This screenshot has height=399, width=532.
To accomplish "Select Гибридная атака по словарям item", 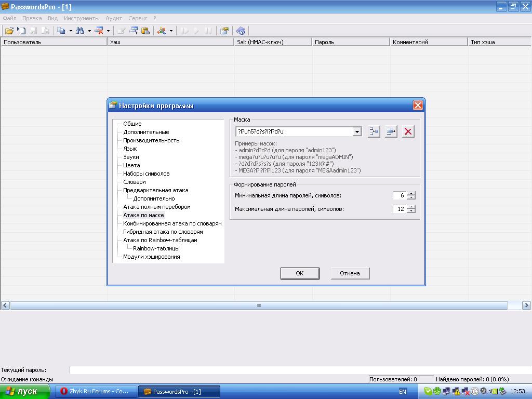I will (x=163, y=232).
